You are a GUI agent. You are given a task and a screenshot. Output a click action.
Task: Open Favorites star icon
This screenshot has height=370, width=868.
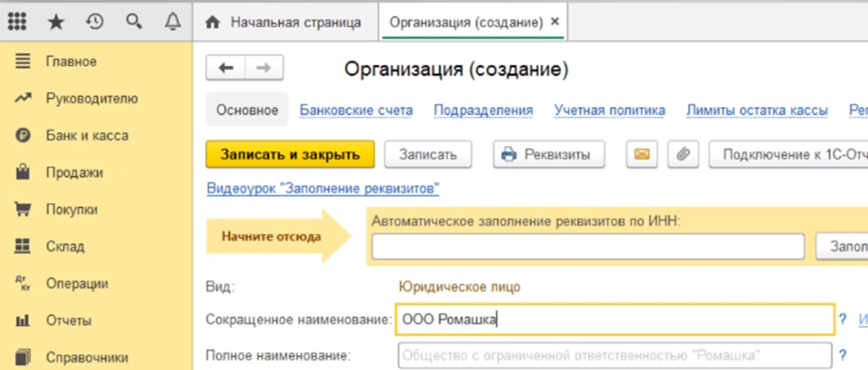(x=57, y=20)
